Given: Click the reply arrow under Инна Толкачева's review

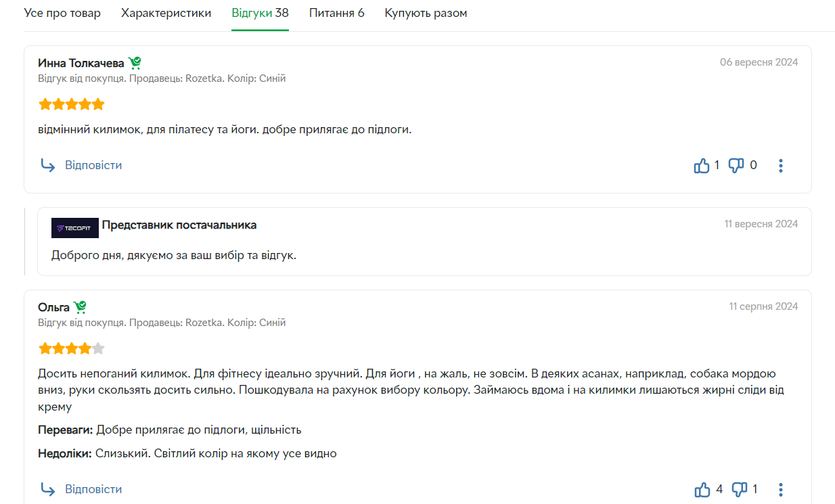Looking at the screenshot, I should [47, 165].
